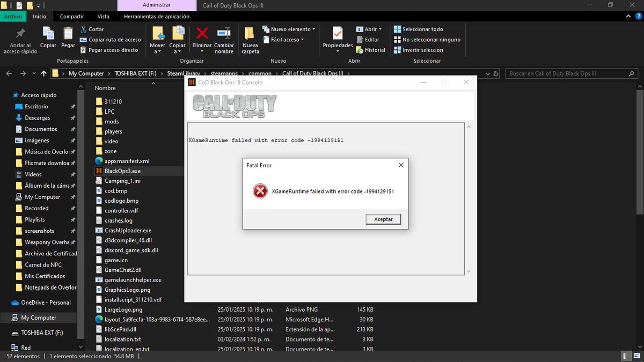This screenshot has height=362, width=644.
Task: Select the libScePad.dll file
Action: [x=120, y=329]
